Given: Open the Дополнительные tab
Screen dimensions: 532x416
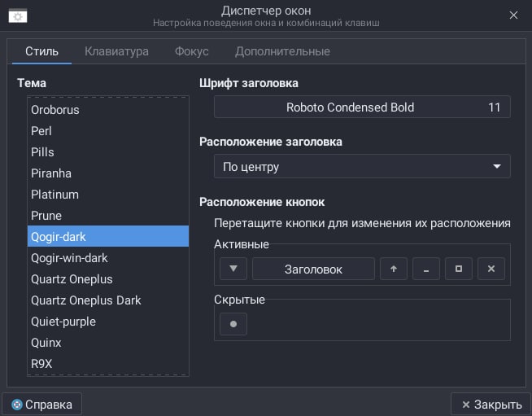Looking at the screenshot, I should pos(282,51).
